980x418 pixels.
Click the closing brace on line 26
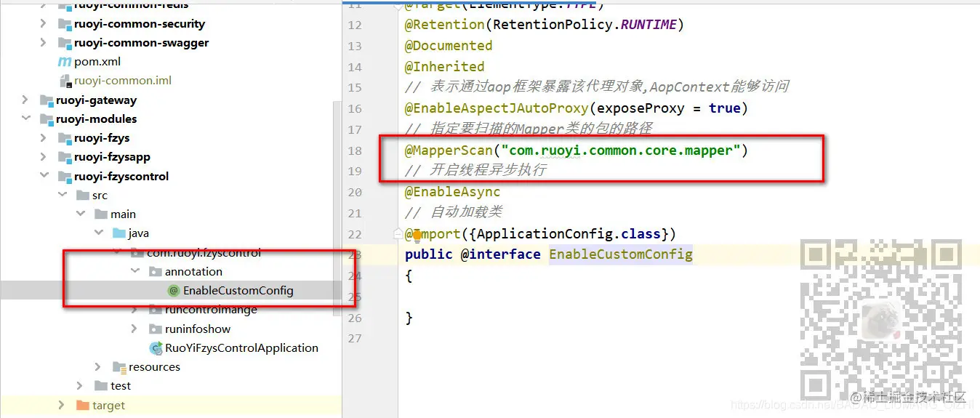[409, 318]
